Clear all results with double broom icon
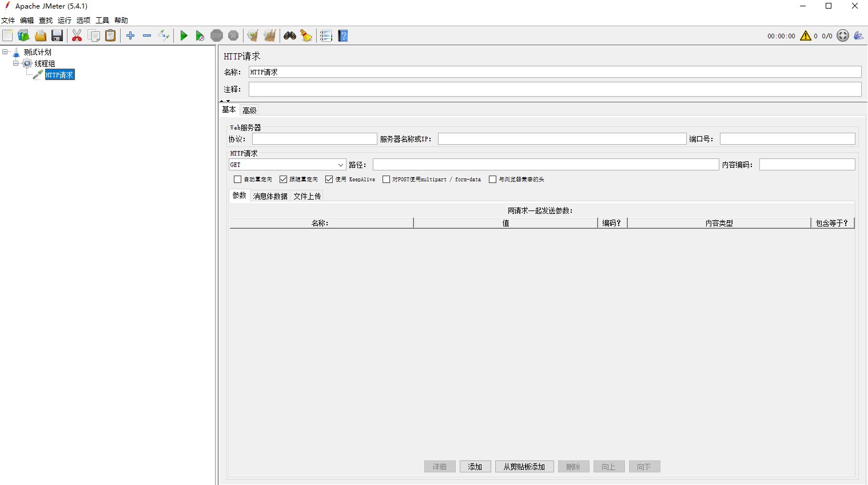The height and width of the screenshot is (485, 868). 270,35
